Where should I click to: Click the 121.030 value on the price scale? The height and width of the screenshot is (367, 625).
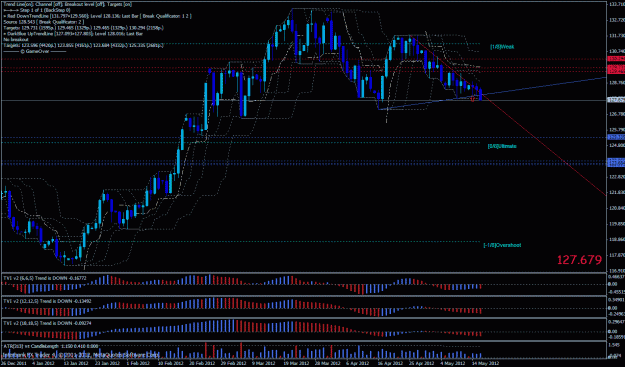[616, 193]
